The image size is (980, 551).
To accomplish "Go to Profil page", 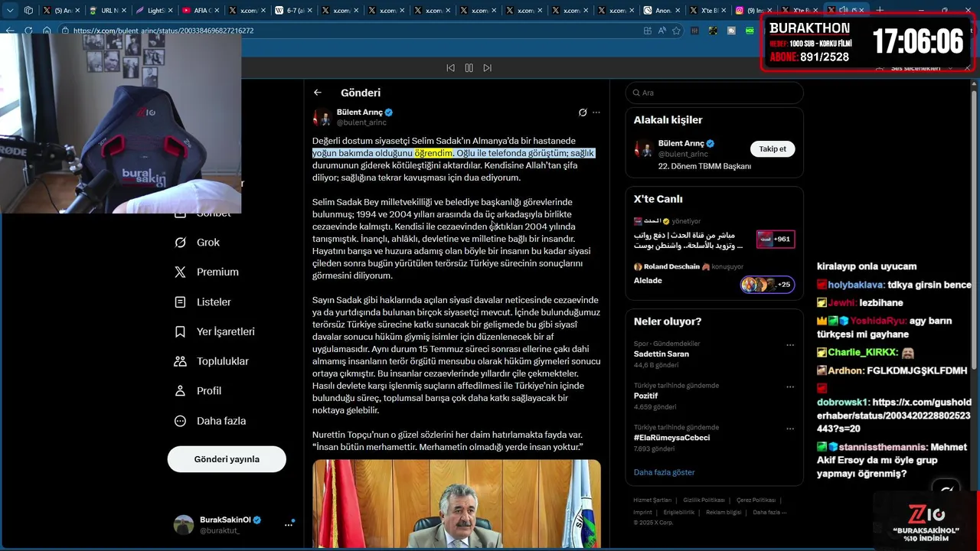I will point(198,391).
